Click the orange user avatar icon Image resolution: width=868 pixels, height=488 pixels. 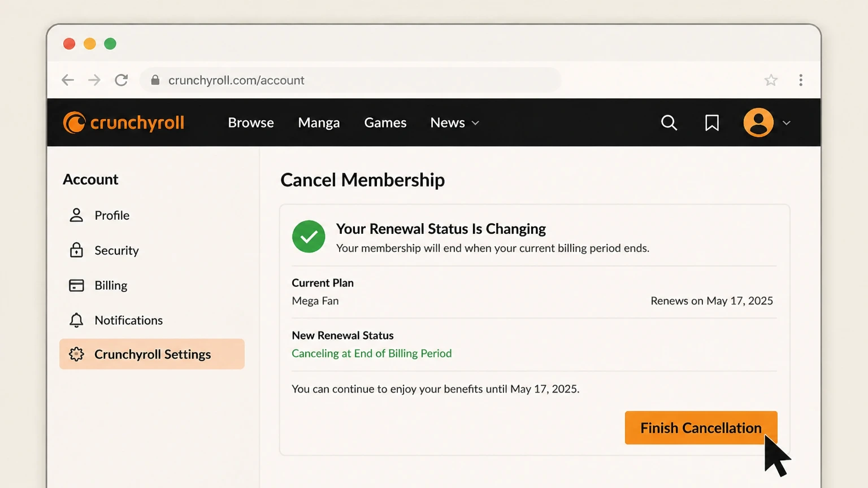(x=758, y=123)
